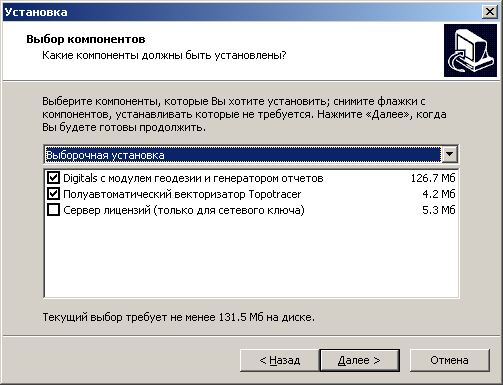Uncheck the Topotracer векторизатор checkbox
Image resolution: width=503 pixels, height=385 pixels.
click(53, 194)
